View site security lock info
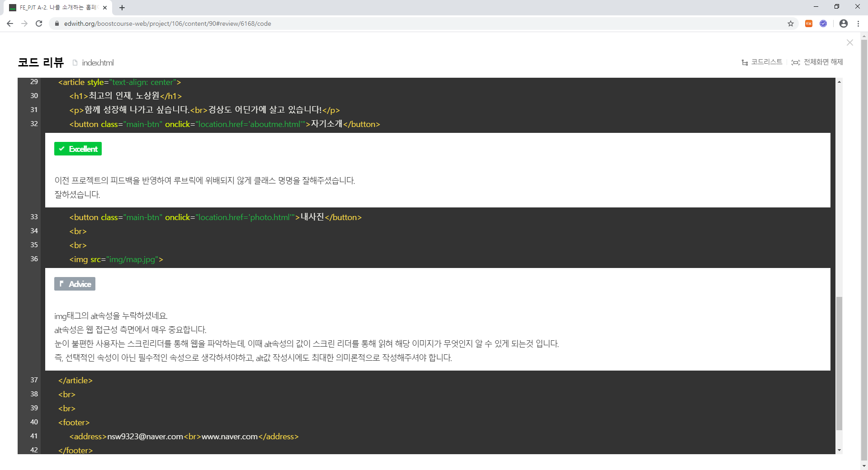 pyautogui.click(x=57, y=23)
